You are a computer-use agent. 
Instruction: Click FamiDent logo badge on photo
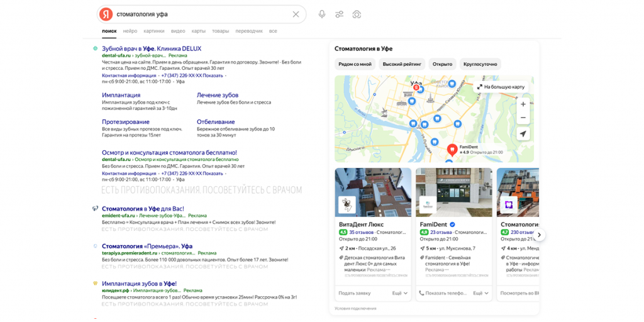[x=428, y=204]
